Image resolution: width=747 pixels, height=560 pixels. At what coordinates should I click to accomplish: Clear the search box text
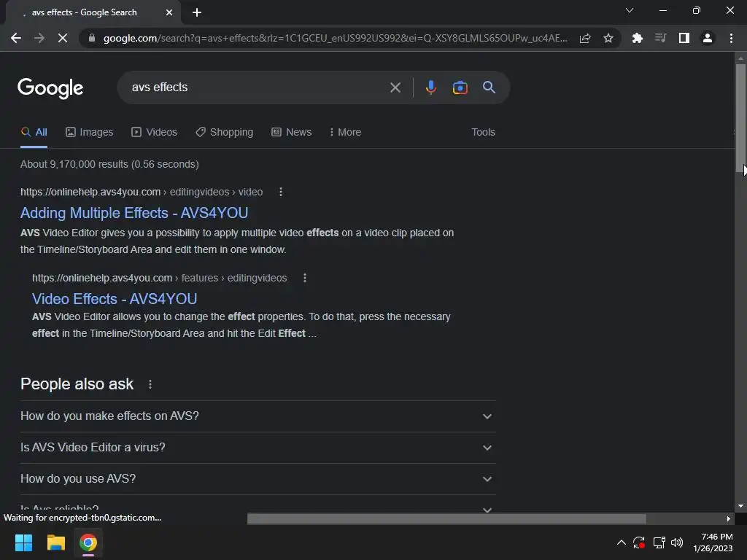pos(395,87)
